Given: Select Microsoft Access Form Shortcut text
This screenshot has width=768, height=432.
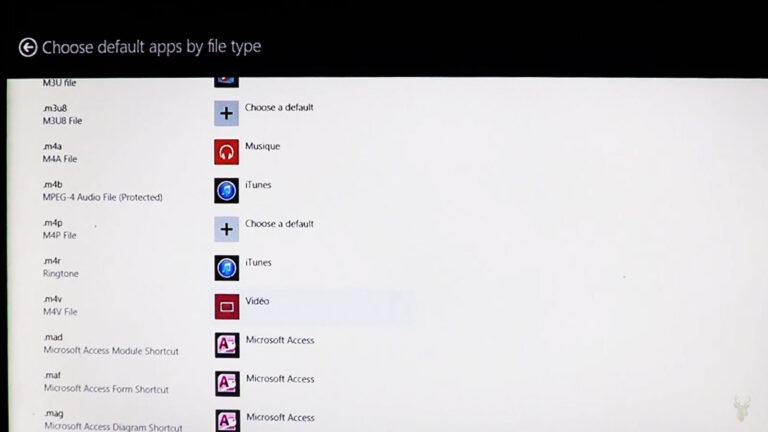Looking at the screenshot, I should tap(106, 389).
